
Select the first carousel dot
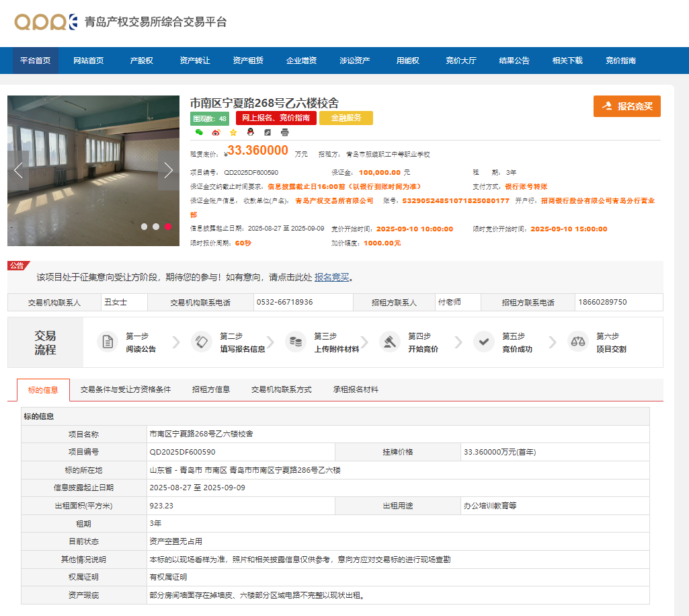point(144,227)
